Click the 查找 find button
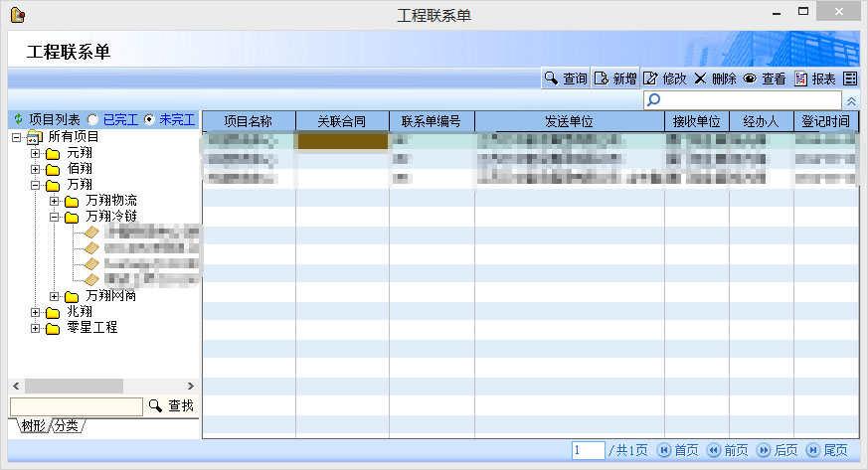 coord(171,406)
